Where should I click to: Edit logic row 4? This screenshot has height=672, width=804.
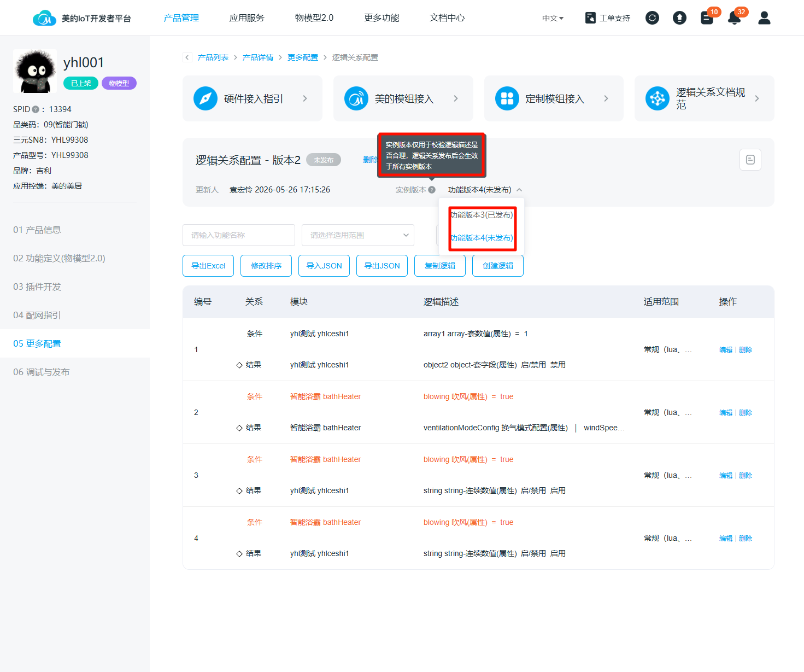(x=726, y=539)
